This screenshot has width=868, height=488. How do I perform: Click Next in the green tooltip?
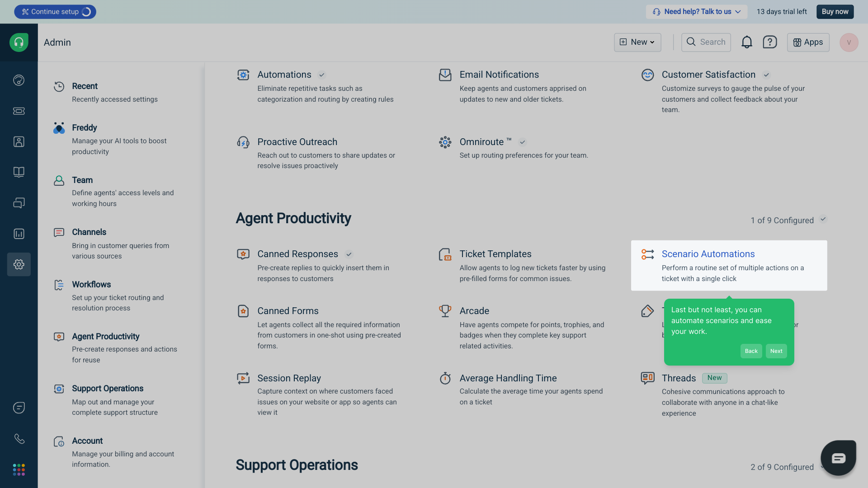(776, 351)
